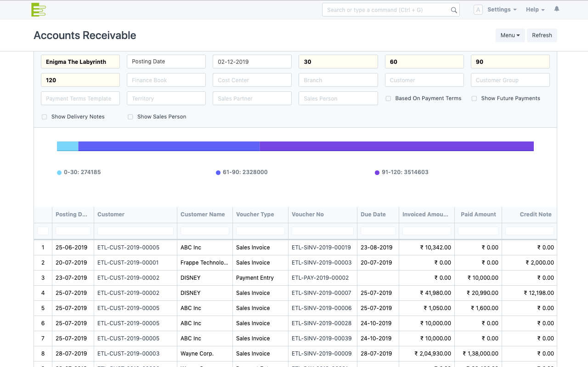Click the light blue 0-30 legend dot
The image size is (588, 367).
pos(59,173)
